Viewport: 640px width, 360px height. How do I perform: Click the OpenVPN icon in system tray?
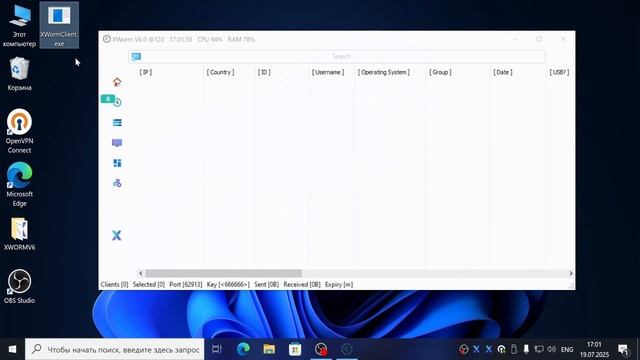coord(501,349)
